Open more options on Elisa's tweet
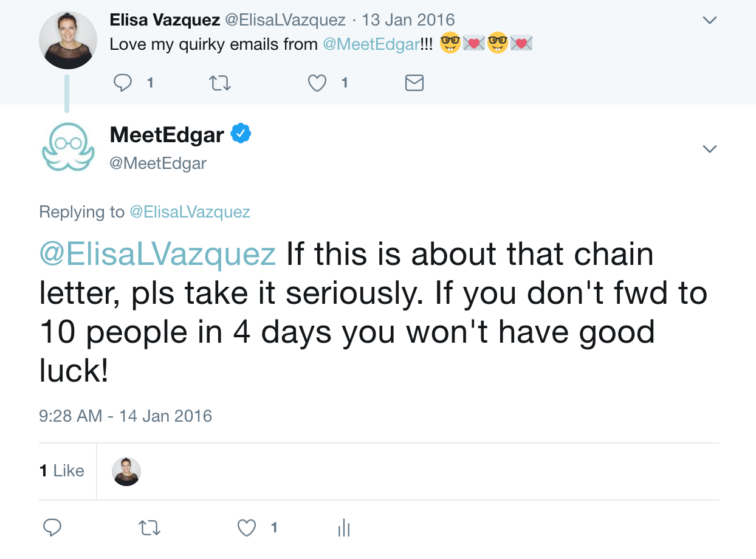This screenshot has width=756, height=559. tap(709, 20)
